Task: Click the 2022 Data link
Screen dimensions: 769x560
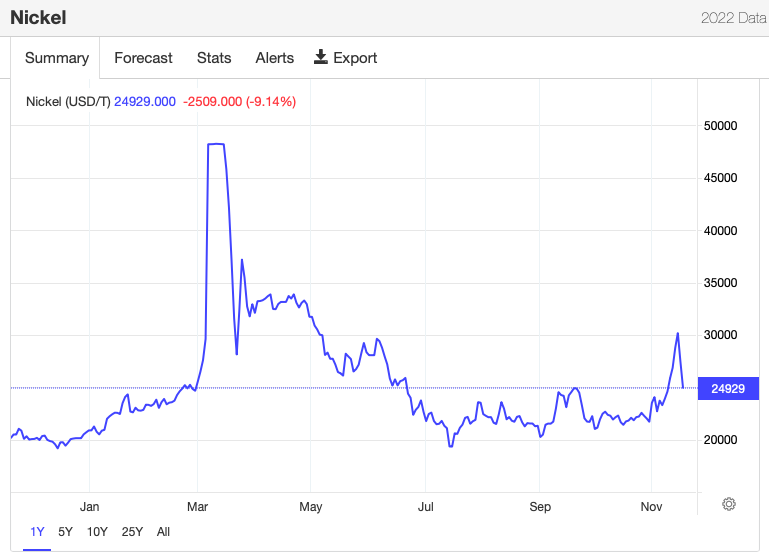Action: pyautogui.click(x=734, y=18)
